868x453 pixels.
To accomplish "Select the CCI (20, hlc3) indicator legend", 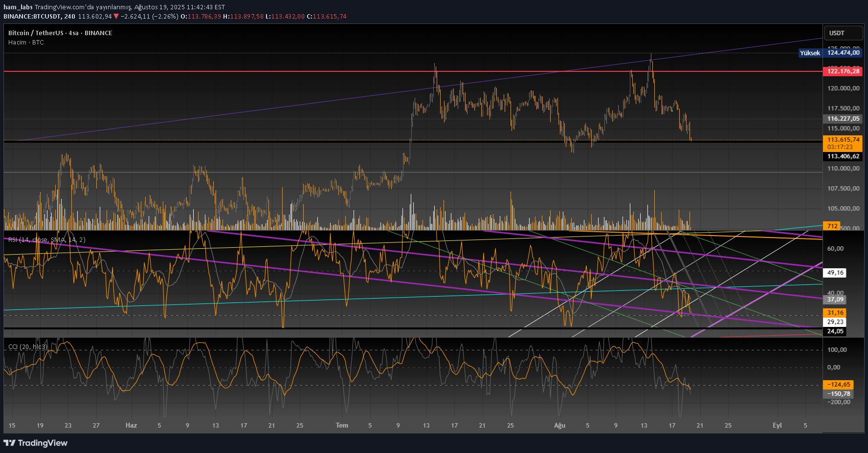I will click(28, 346).
